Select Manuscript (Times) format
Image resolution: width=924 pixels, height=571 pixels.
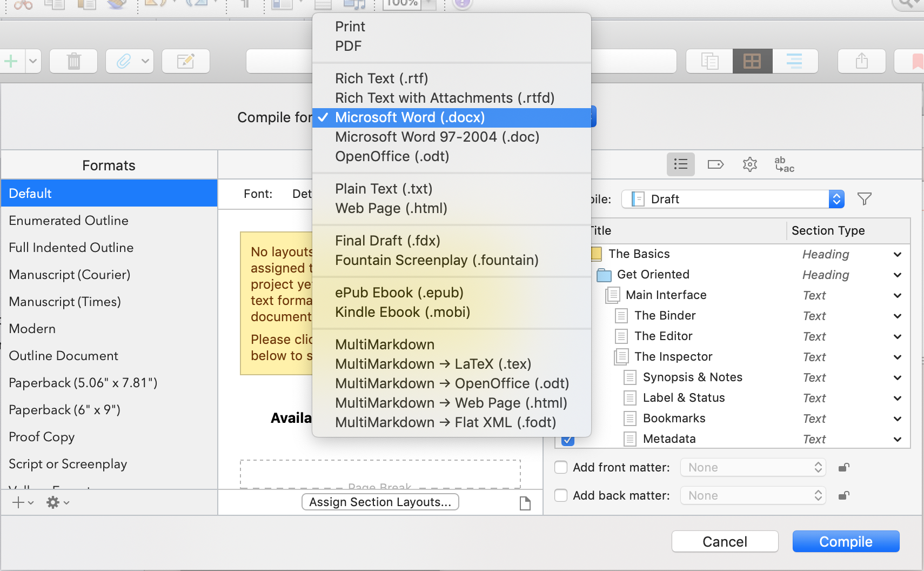(x=109, y=301)
